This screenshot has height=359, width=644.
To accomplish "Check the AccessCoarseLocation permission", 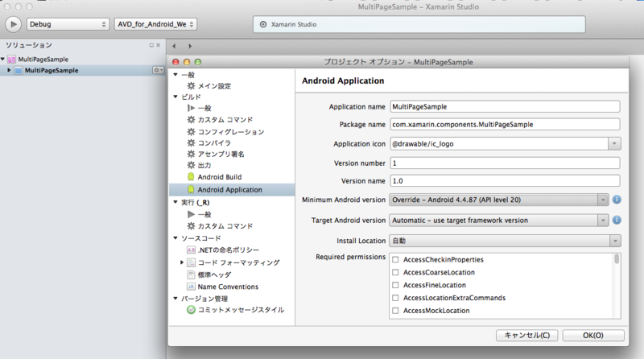I will (x=395, y=272).
